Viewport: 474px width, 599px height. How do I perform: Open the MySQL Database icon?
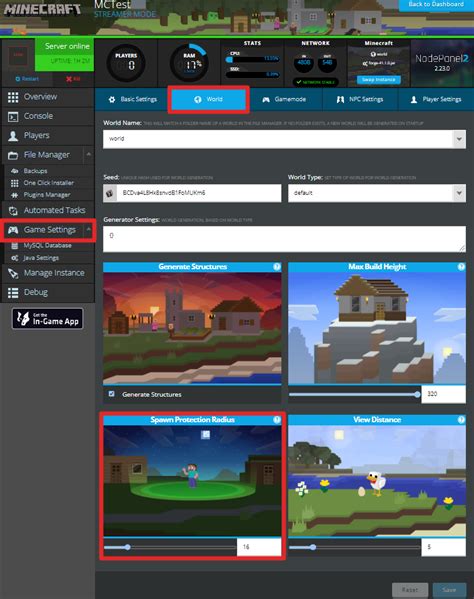point(15,246)
